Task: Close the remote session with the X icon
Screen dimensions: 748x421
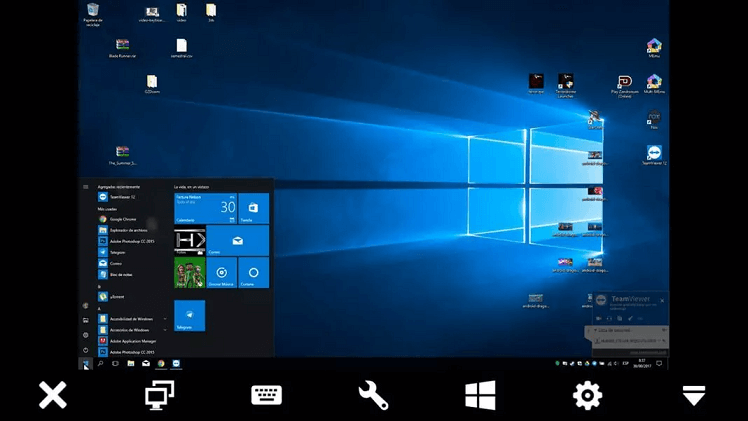Action: pos(52,395)
